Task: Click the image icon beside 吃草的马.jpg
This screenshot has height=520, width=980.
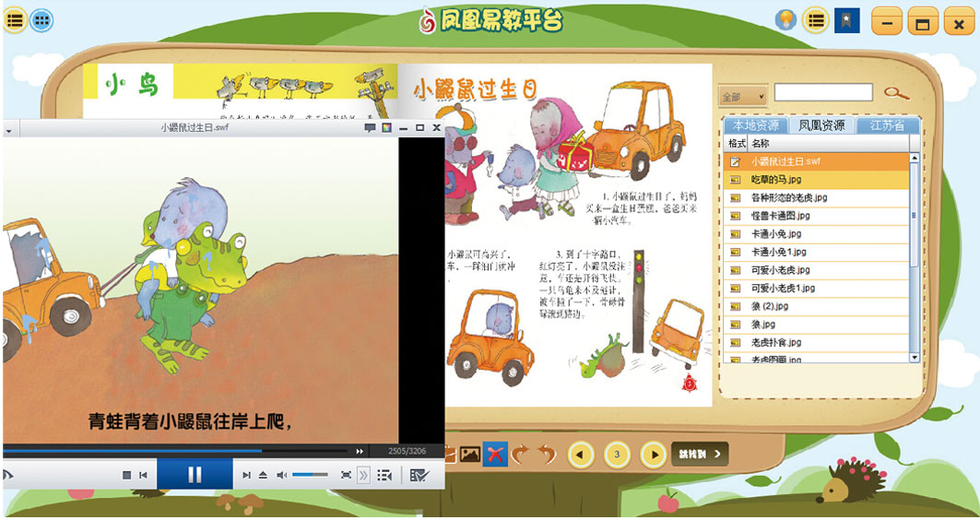Action: [x=736, y=180]
